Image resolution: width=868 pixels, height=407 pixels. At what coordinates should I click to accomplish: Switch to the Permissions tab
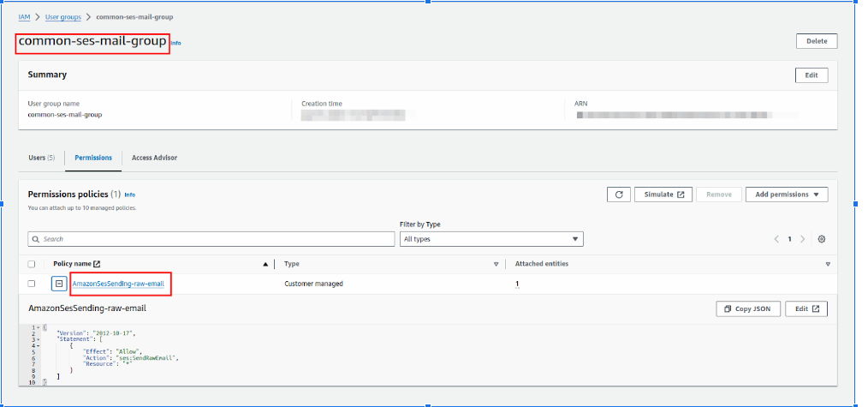tap(93, 158)
